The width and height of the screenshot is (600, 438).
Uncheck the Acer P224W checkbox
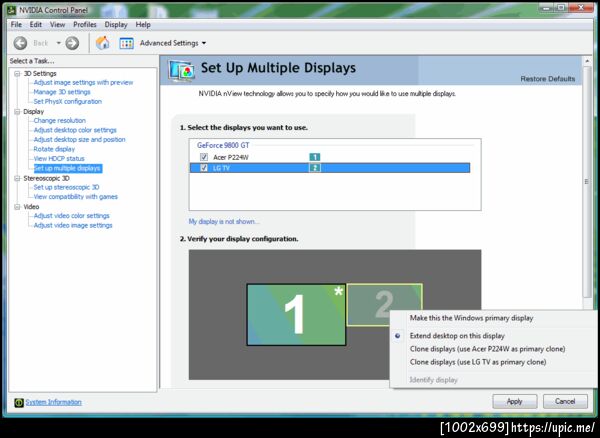(204, 157)
